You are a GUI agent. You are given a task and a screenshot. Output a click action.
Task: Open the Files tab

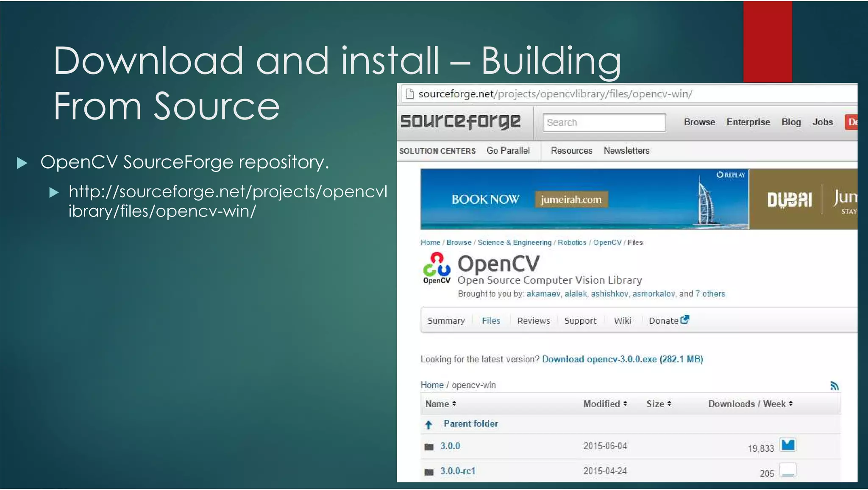(x=491, y=321)
